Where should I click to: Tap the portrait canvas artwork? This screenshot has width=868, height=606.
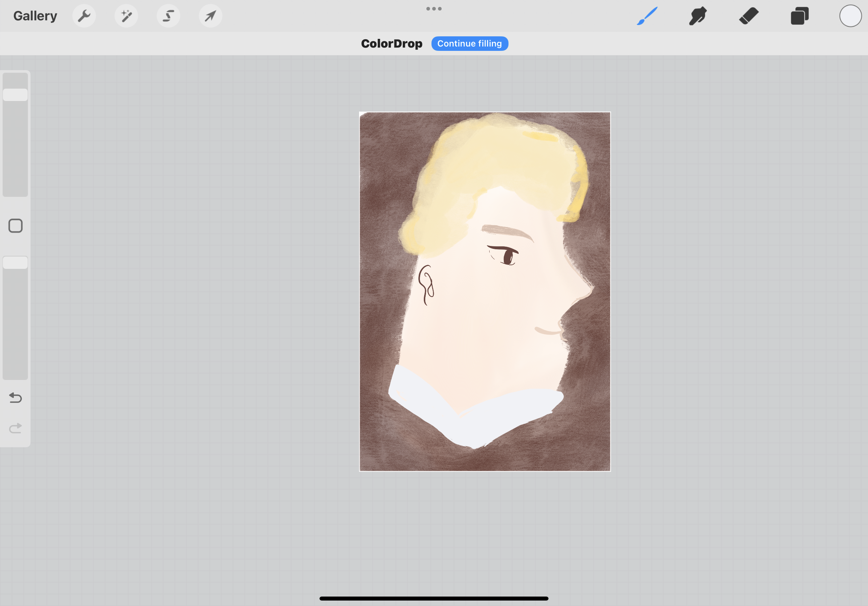click(485, 291)
